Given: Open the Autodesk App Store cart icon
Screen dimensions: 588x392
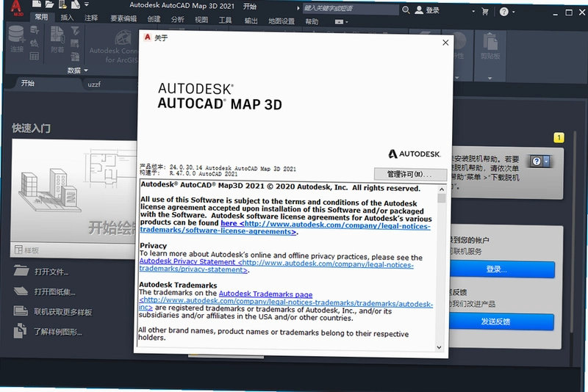Looking at the screenshot, I should point(485,12).
